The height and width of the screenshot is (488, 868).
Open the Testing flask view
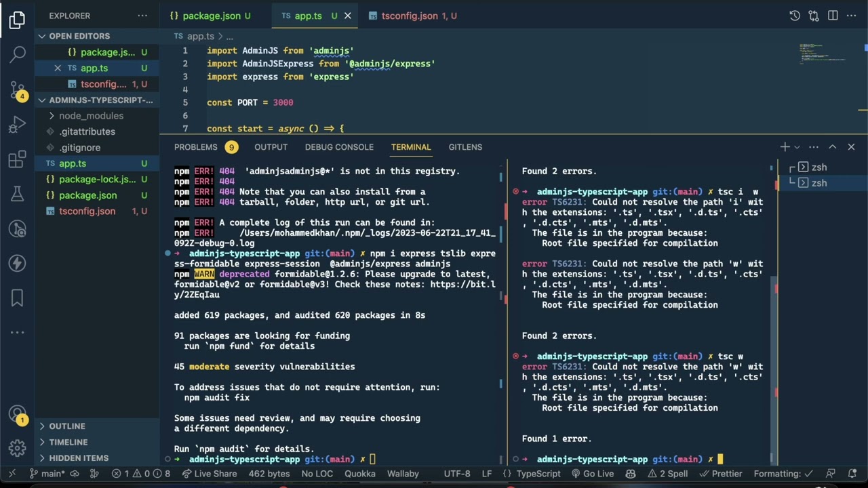(x=18, y=195)
